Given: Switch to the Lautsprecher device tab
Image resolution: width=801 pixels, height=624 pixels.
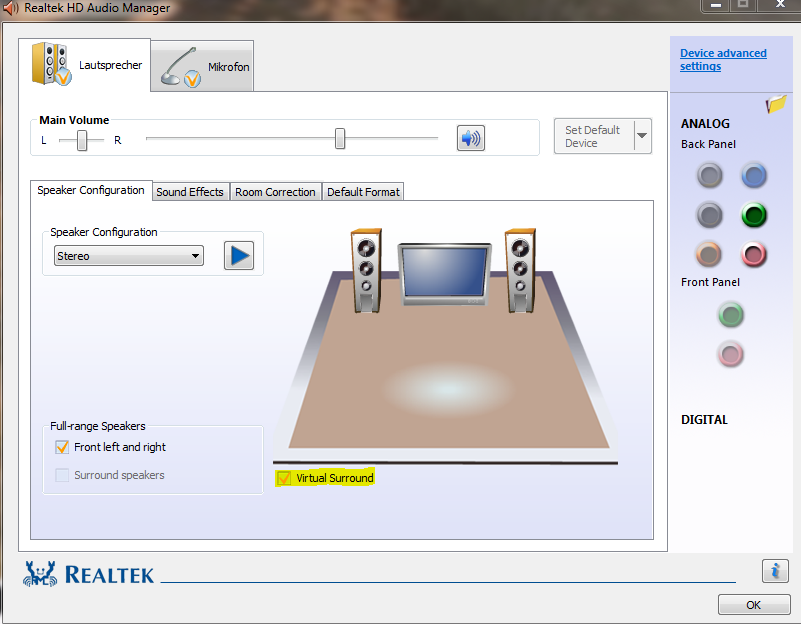Looking at the screenshot, I should click(x=85, y=65).
